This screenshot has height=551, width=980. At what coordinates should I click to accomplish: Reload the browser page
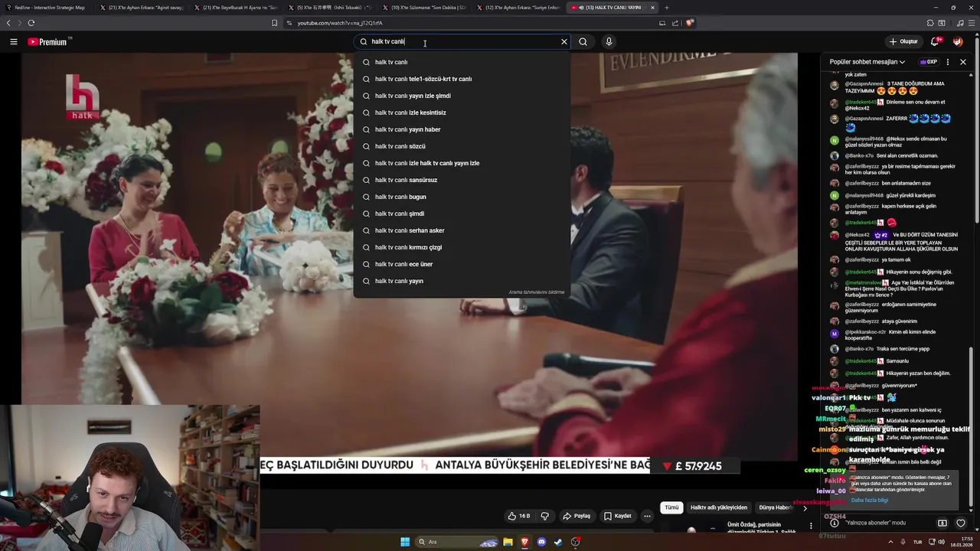31,23
